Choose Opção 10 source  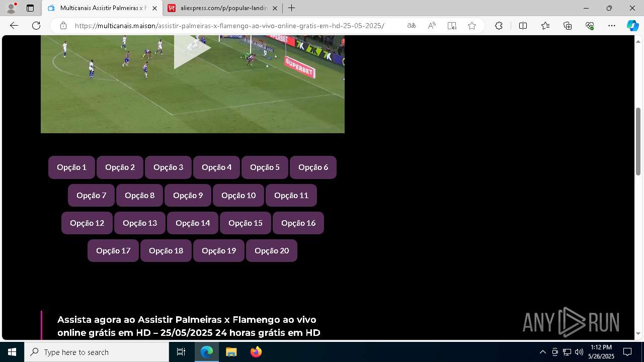[238, 195]
